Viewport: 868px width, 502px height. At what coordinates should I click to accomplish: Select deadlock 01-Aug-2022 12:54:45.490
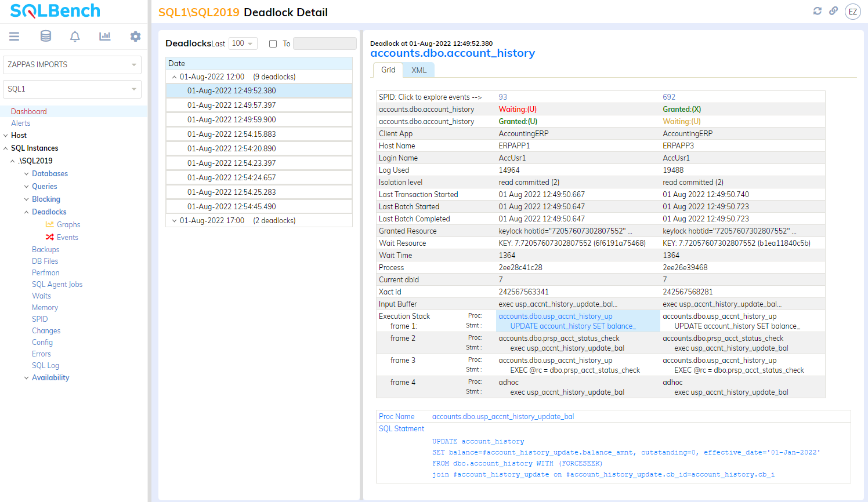(259, 206)
